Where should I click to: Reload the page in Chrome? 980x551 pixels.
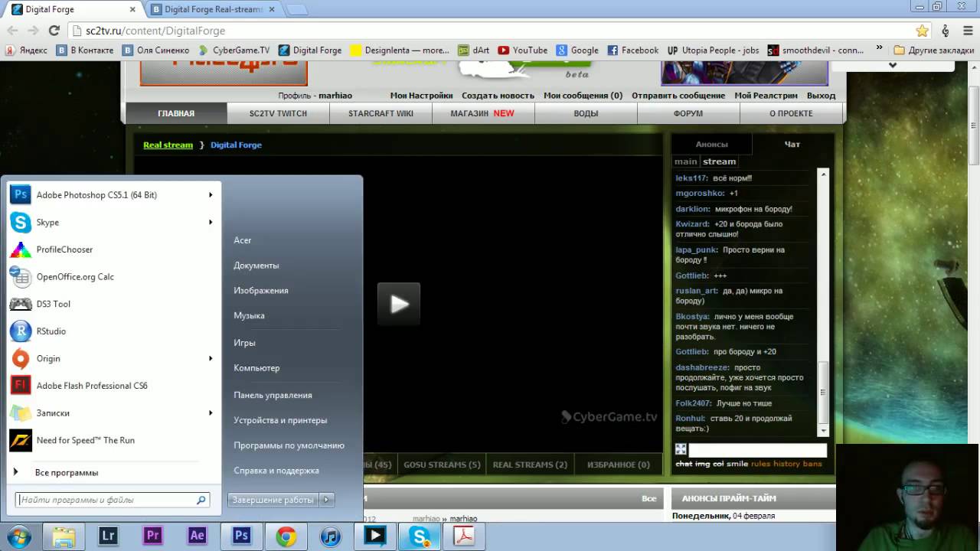pos(54,31)
